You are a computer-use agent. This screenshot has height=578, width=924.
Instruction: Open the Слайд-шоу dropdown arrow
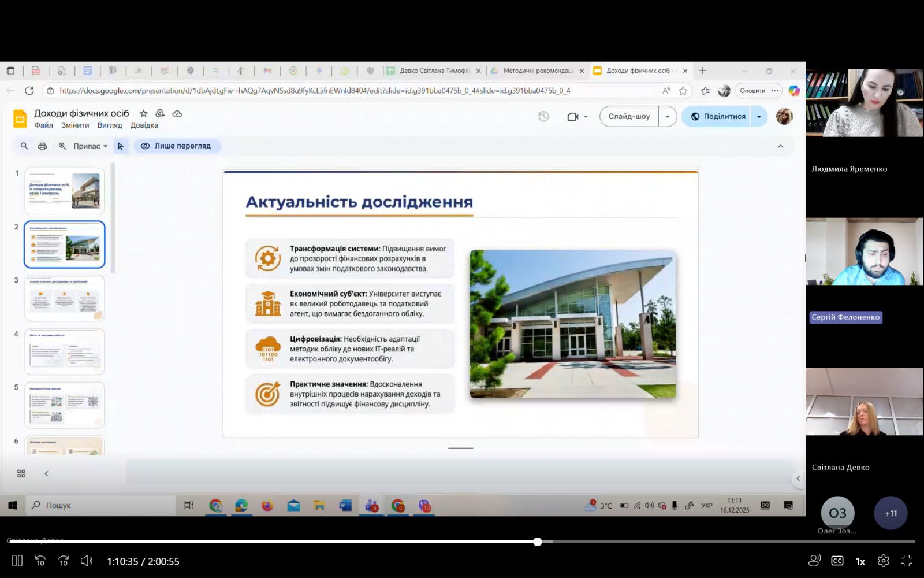point(668,116)
